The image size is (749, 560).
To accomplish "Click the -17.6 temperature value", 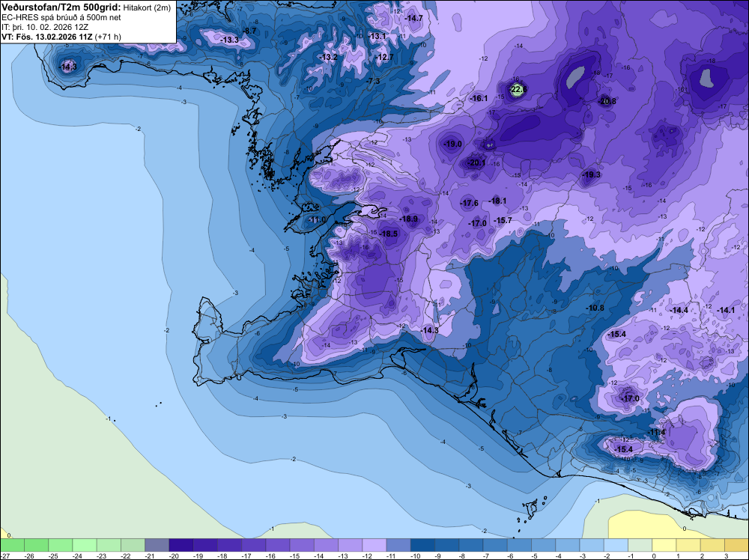I will coord(469,204).
